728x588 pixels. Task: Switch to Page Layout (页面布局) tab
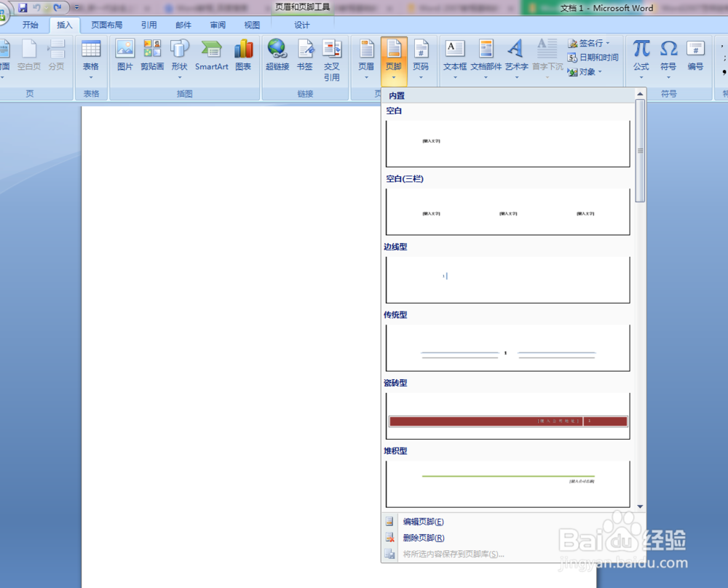pyautogui.click(x=107, y=25)
